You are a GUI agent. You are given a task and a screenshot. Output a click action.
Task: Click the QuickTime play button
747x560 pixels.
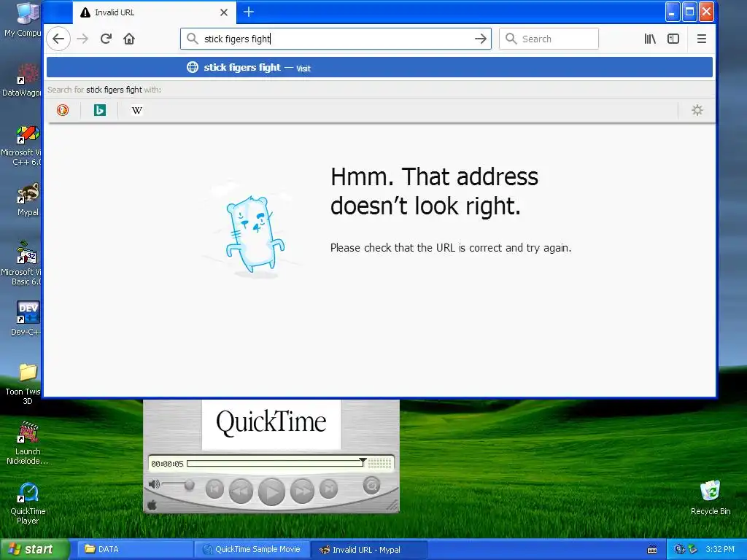pyautogui.click(x=271, y=492)
